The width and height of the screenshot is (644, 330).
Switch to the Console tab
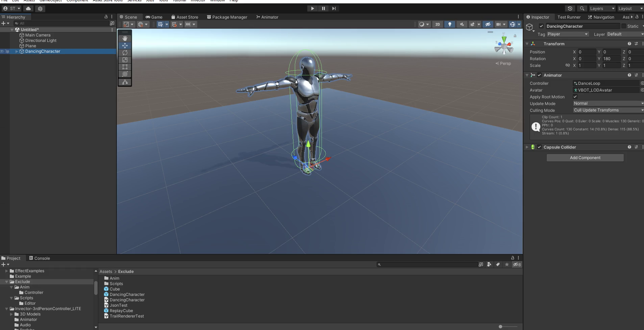coord(40,258)
